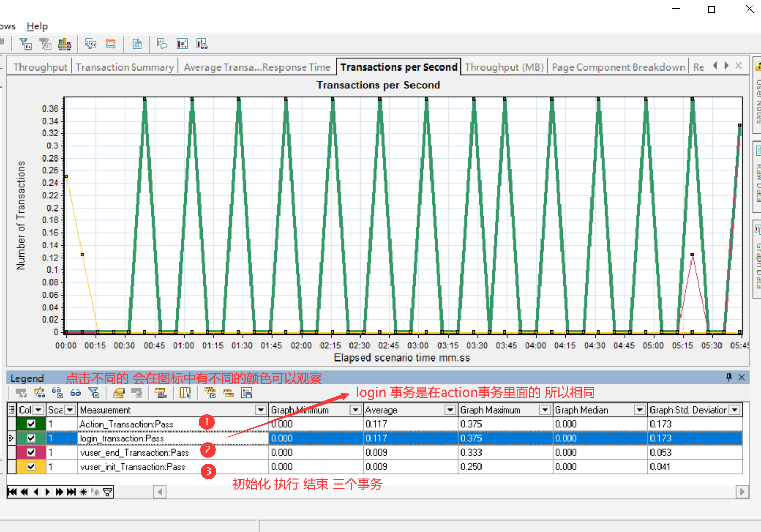Switch to the Throughput tab
The image size is (761, 532).
pyautogui.click(x=40, y=67)
